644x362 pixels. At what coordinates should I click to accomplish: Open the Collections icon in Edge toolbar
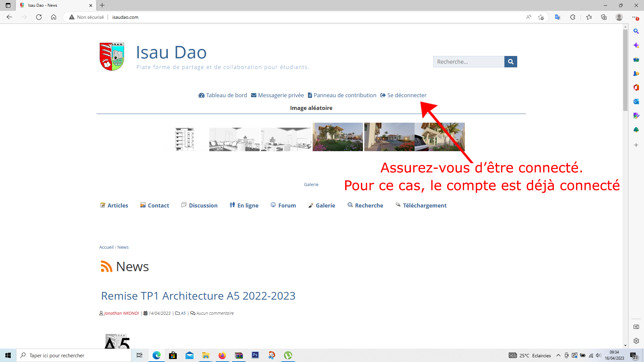pos(604,17)
